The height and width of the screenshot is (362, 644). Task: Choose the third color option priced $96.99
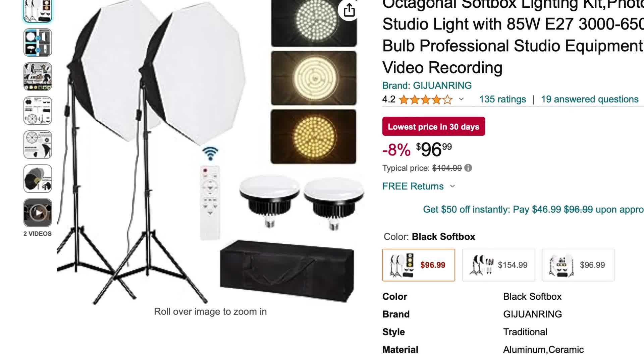click(578, 265)
